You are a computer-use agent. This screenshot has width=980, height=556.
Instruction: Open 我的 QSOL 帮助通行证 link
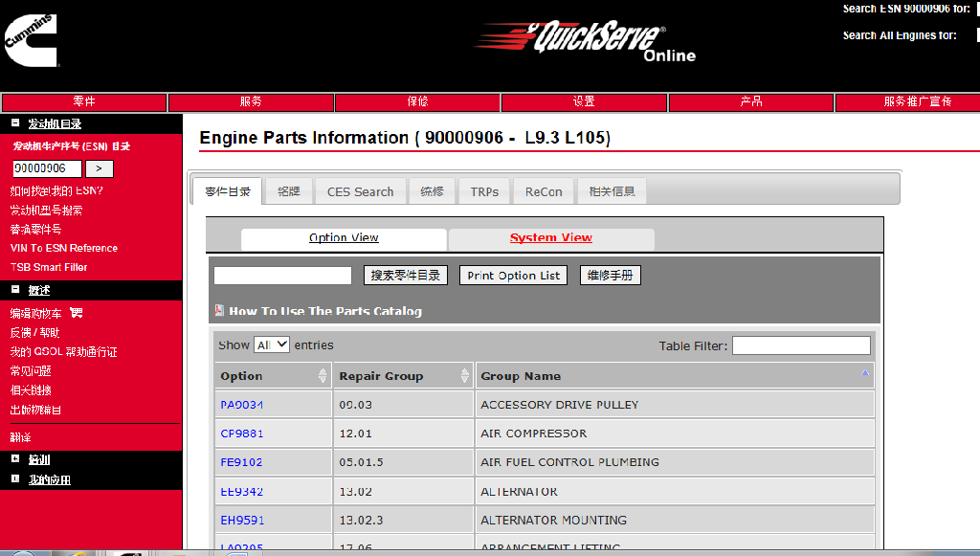pos(64,352)
